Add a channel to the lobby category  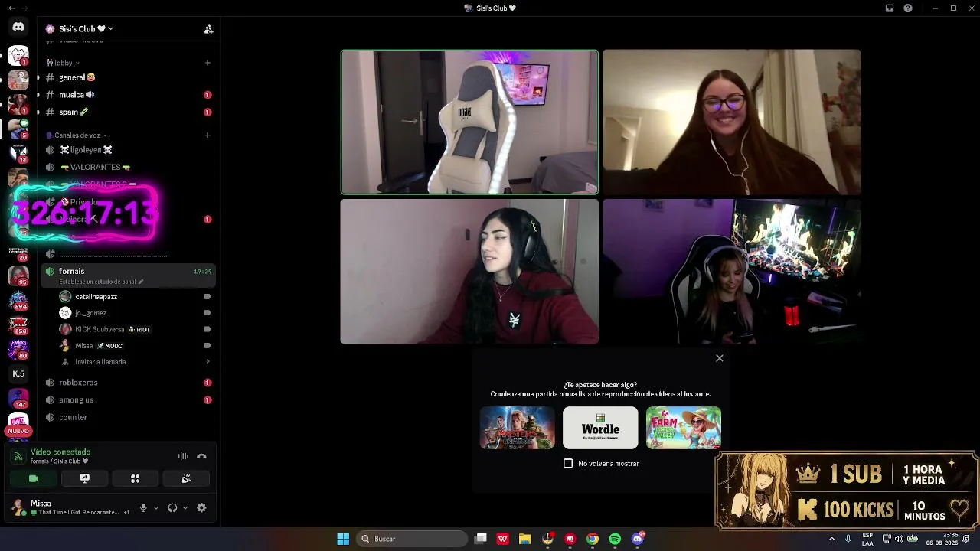pyautogui.click(x=207, y=63)
